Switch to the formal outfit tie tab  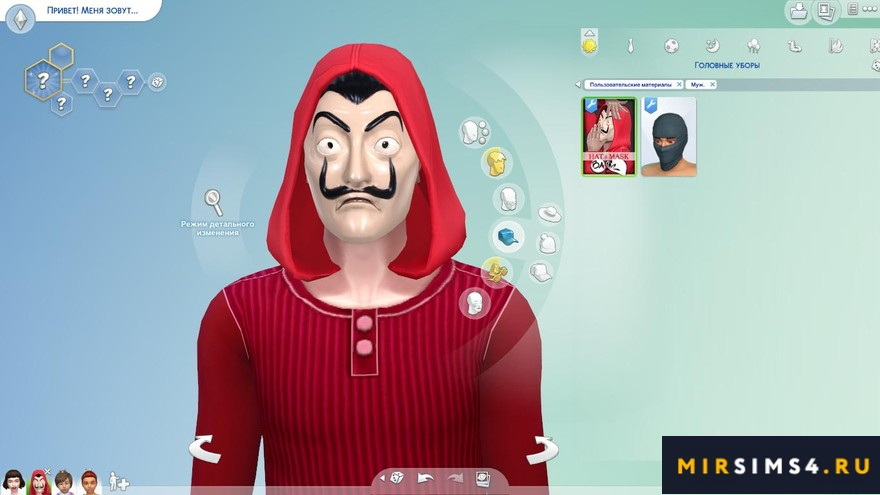pos(631,45)
